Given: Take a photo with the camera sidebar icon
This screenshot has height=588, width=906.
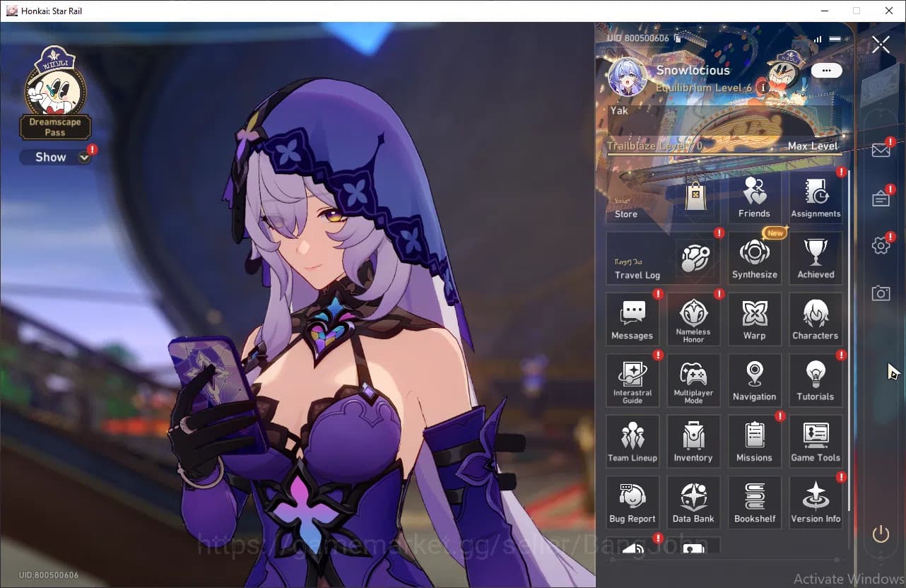Looking at the screenshot, I should 881,292.
